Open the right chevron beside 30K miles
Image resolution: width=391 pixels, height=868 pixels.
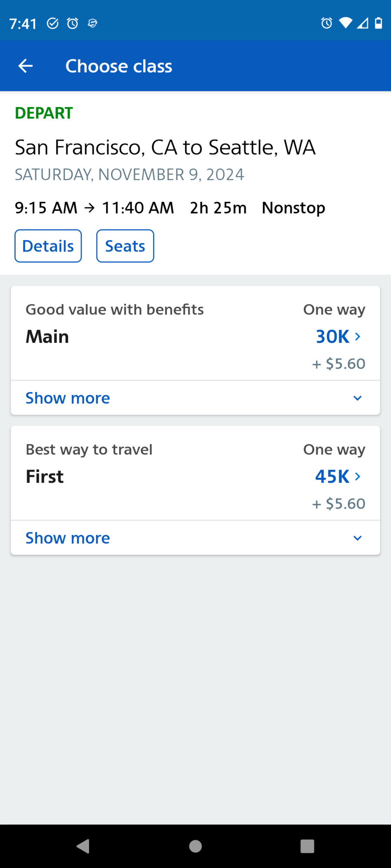coord(358,336)
